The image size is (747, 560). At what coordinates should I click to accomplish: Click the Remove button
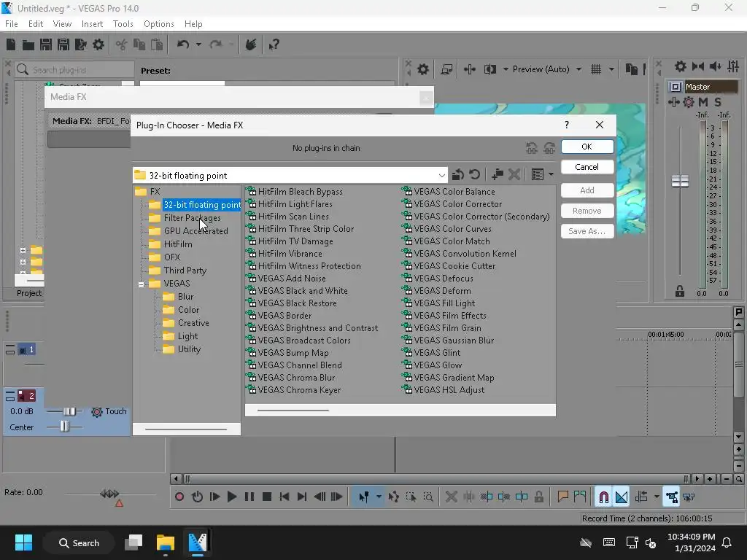[x=587, y=211]
